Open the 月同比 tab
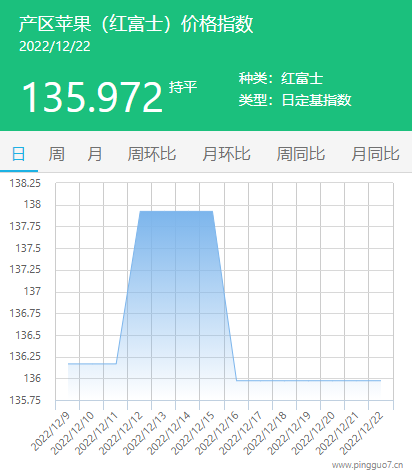 (375, 154)
